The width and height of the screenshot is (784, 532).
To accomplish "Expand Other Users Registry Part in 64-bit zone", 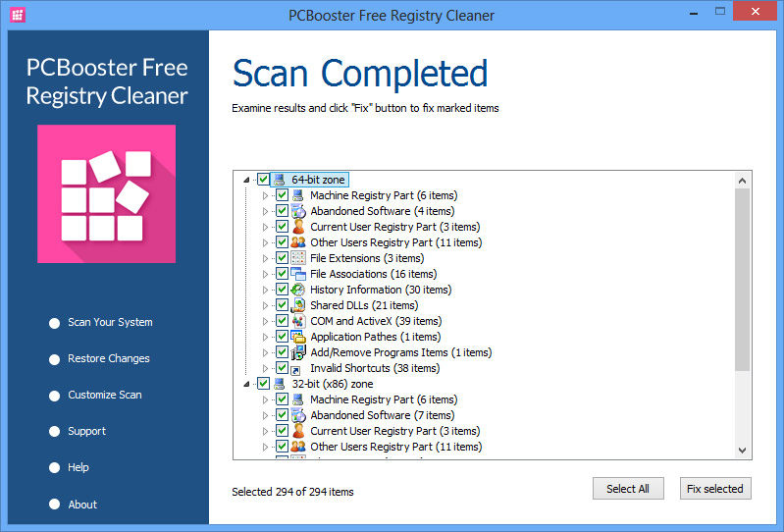I will (266, 242).
